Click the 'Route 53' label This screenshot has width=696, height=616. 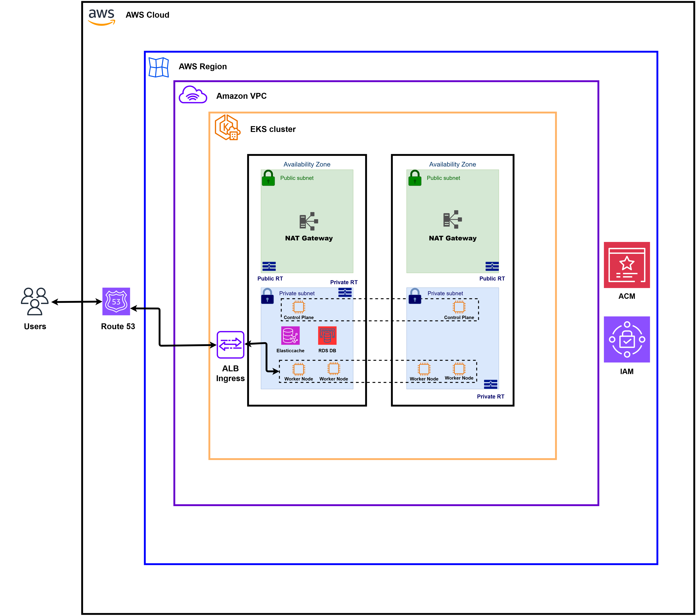coord(118,327)
